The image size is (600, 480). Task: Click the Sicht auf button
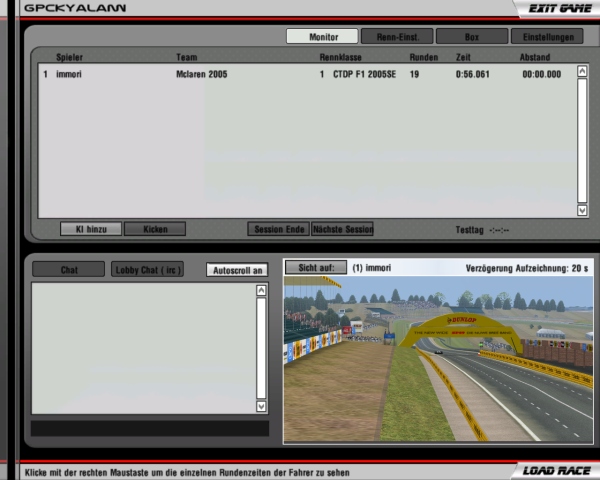pos(315,268)
